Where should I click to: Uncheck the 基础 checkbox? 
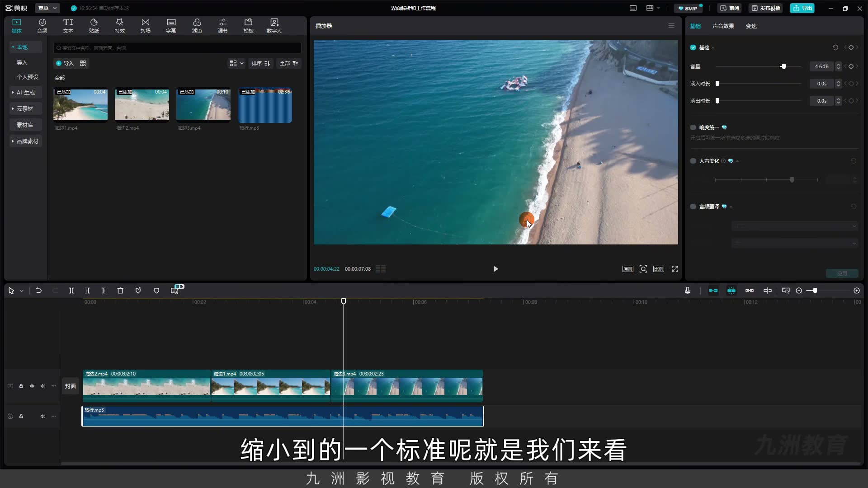click(693, 47)
